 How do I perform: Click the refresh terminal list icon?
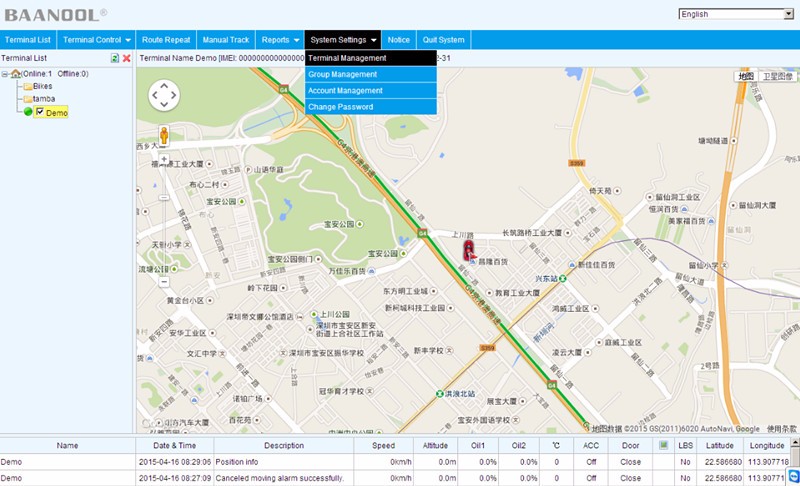tap(115, 59)
